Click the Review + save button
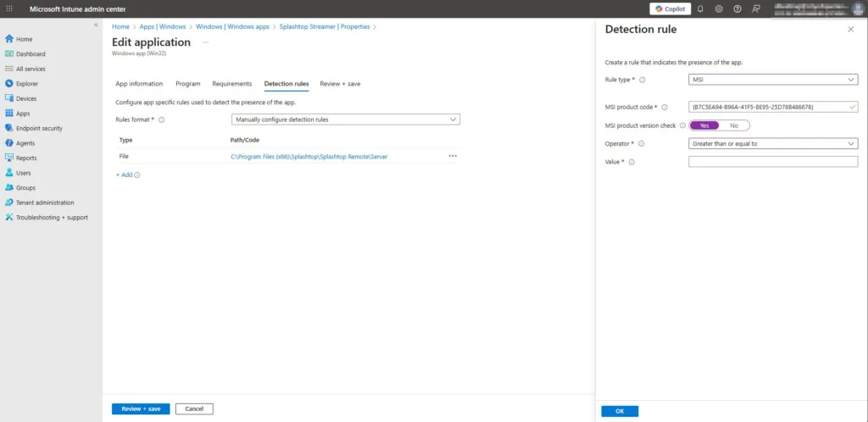Image resolution: width=868 pixels, height=422 pixels. click(x=141, y=408)
